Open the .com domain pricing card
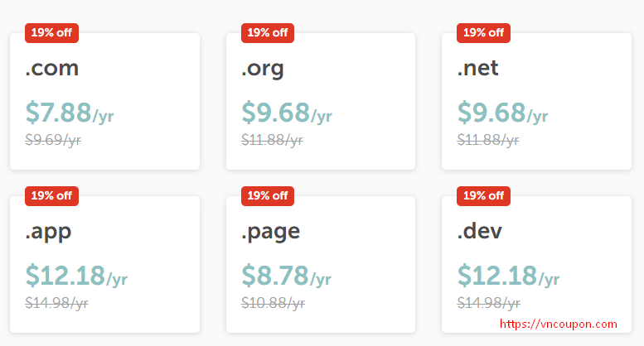The width and height of the screenshot is (644, 346). point(104,101)
